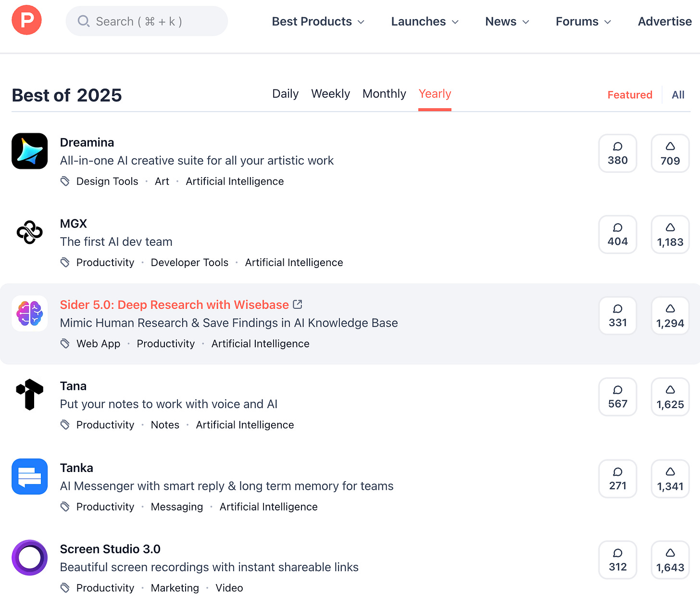700x599 pixels.
Task: View Sider's 331 comments
Action: click(x=618, y=316)
